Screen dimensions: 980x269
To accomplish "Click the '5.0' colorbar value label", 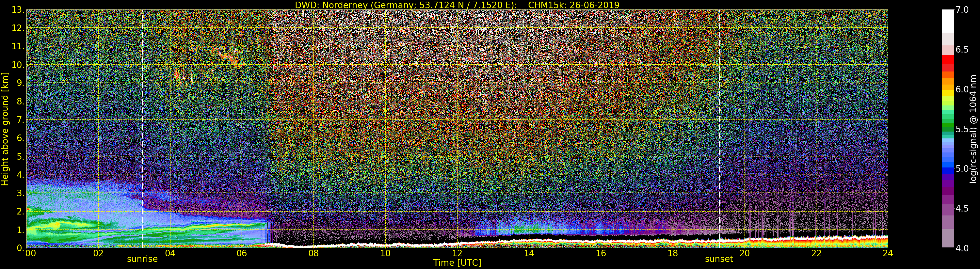I will (x=962, y=168).
